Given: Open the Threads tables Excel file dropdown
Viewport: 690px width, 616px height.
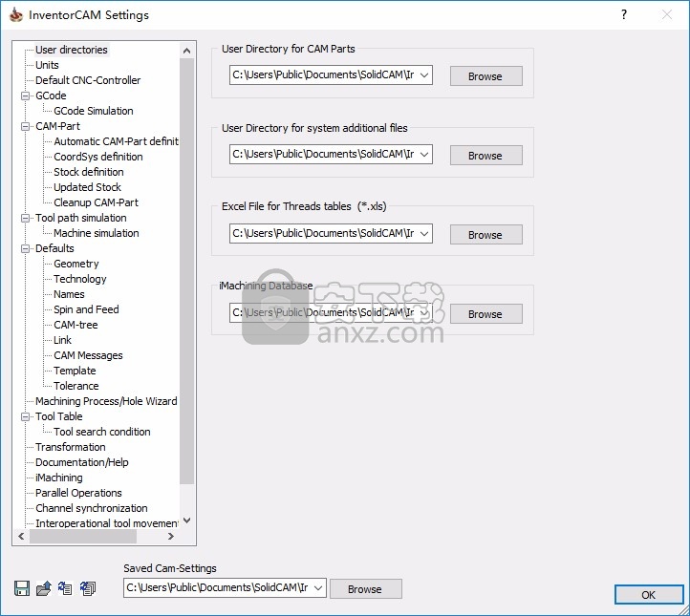Looking at the screenshot, I should (x=424, y=233).
